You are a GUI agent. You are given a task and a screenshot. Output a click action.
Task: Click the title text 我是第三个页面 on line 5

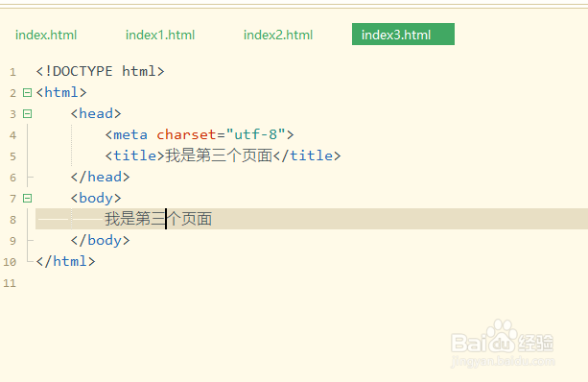(219, 155)
